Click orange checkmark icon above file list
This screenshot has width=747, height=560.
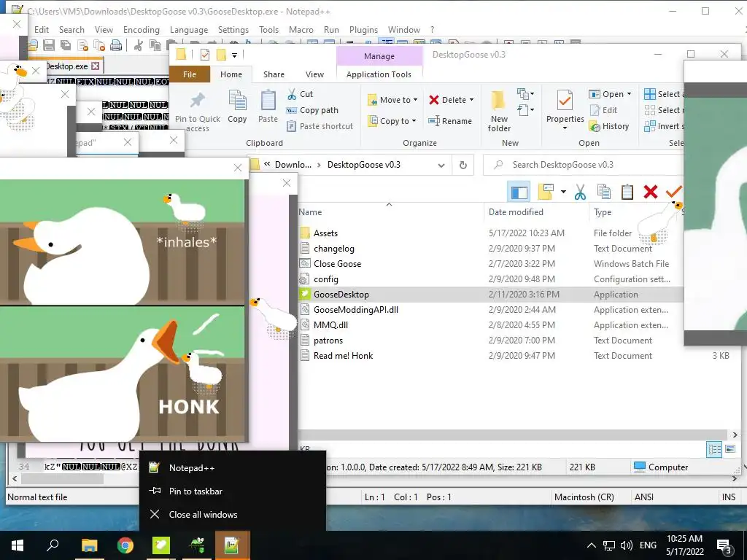click(x=673, y=192)
